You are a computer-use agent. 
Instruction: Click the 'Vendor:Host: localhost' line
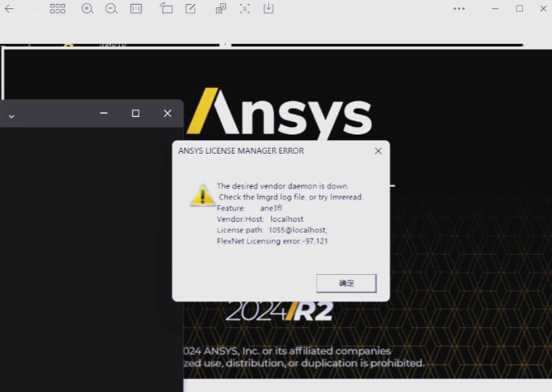260,219
